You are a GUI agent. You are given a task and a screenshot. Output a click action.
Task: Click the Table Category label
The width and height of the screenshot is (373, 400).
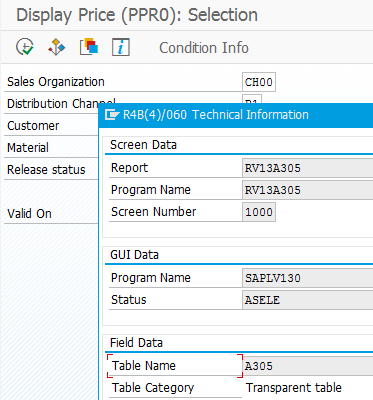(x=153, y=388)
